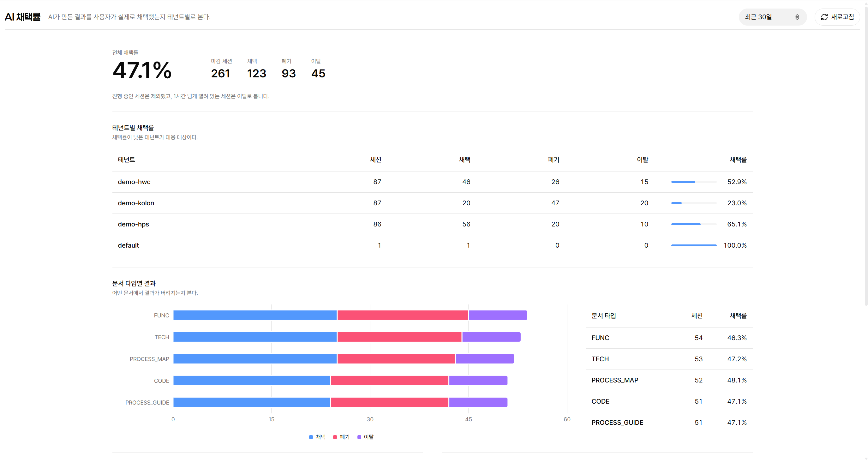Viewport: 868px width, 463px height.
Task: Click the 테넌트 column header
Action: (126, 160)
